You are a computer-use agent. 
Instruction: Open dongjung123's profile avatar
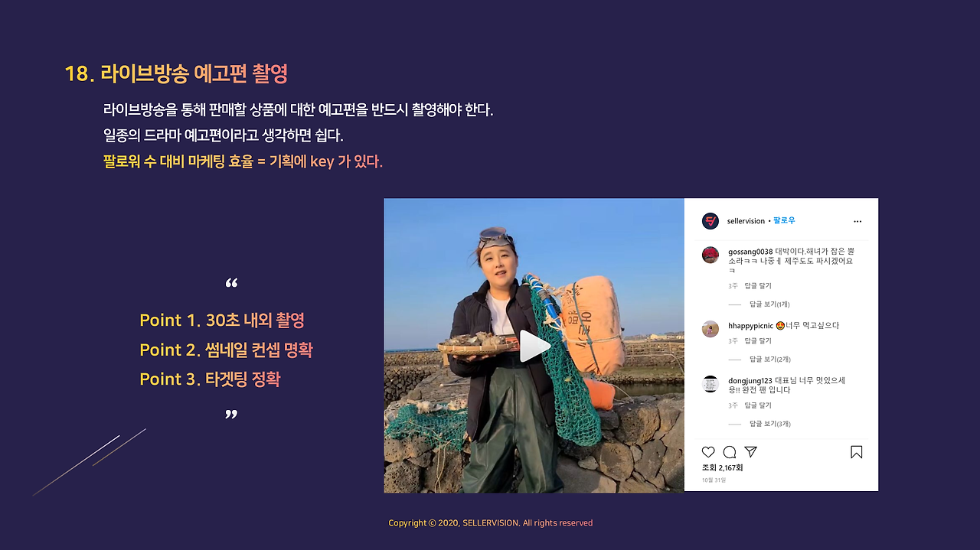pyautogui.click(x=710, y=384)
